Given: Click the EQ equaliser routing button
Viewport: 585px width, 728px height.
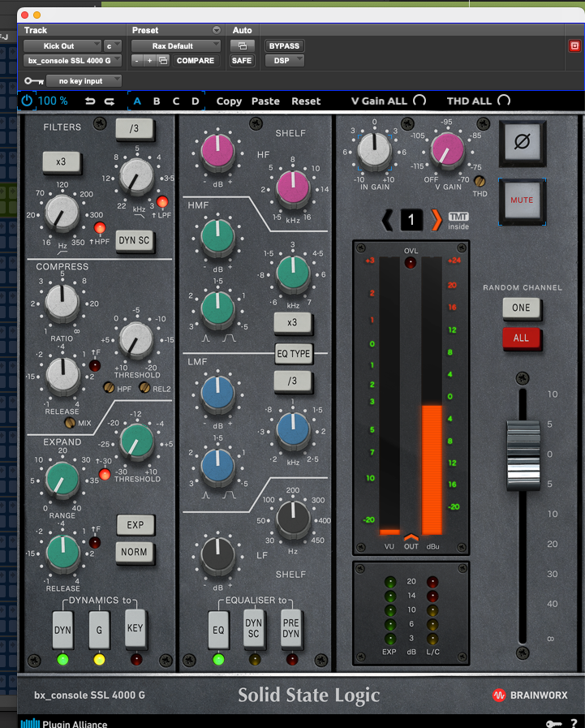Looking at the screenshot, I should coord(218,630).
